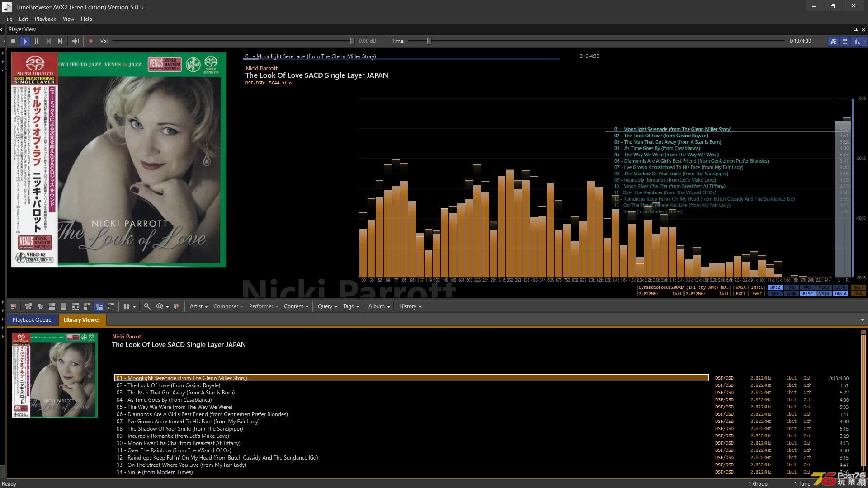868x488 pixels.
Task: Open the Artist dropdown
Action: click(198, 306)
